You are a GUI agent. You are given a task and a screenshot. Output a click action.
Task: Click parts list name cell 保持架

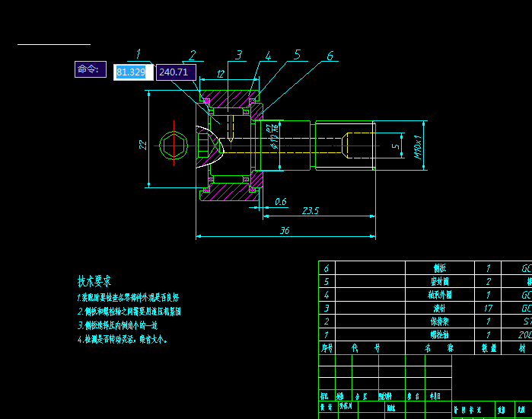tap(440, 321)
